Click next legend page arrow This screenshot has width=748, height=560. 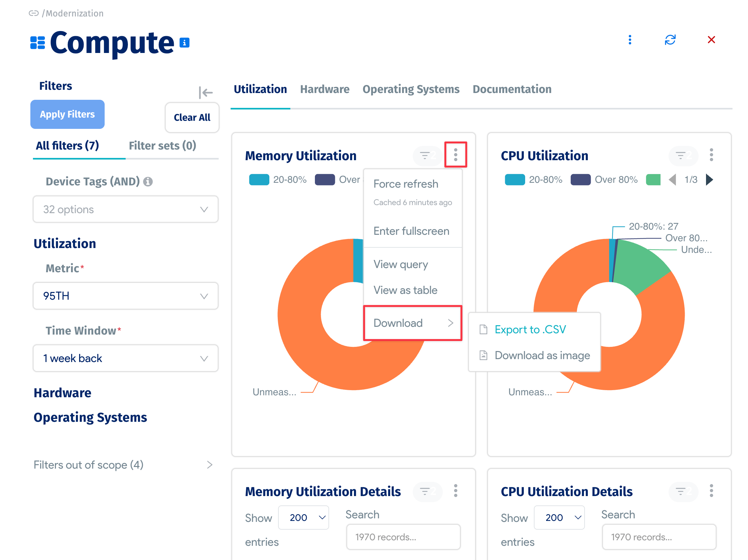tap(710, 180)
